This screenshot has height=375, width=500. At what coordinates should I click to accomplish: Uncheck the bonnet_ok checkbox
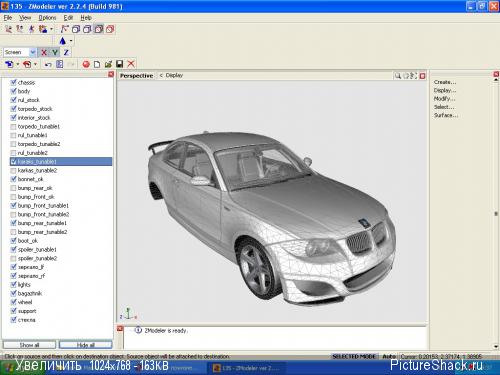click(13, 179)
